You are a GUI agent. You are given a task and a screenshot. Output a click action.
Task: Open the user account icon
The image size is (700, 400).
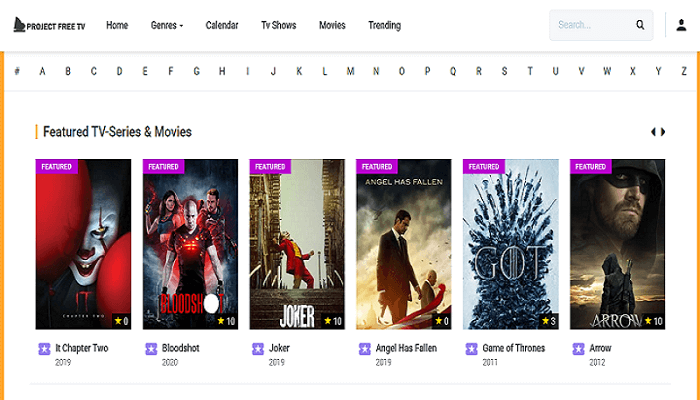[681, 25]
